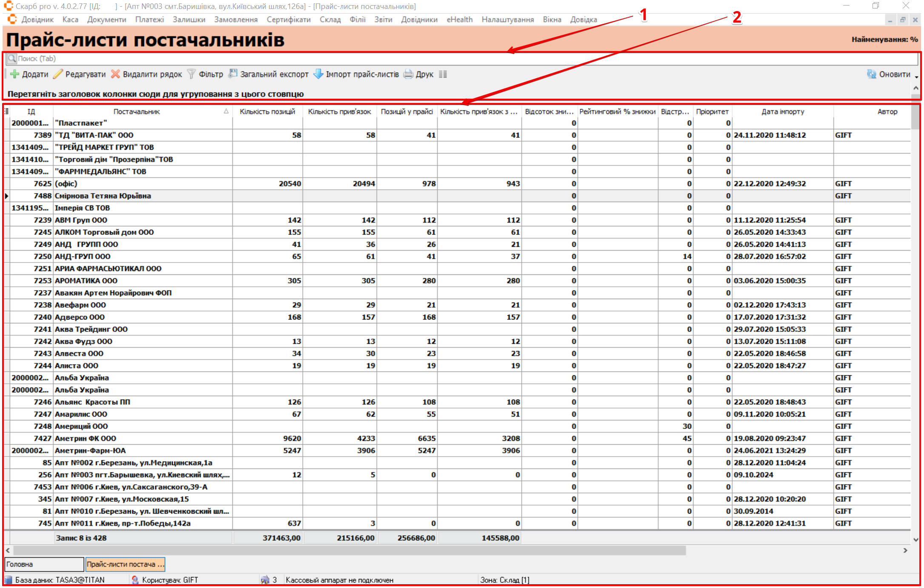924x588 pixels.
Task: Toggle sort arrow on Постачальник column
Action: pos(226,111)
